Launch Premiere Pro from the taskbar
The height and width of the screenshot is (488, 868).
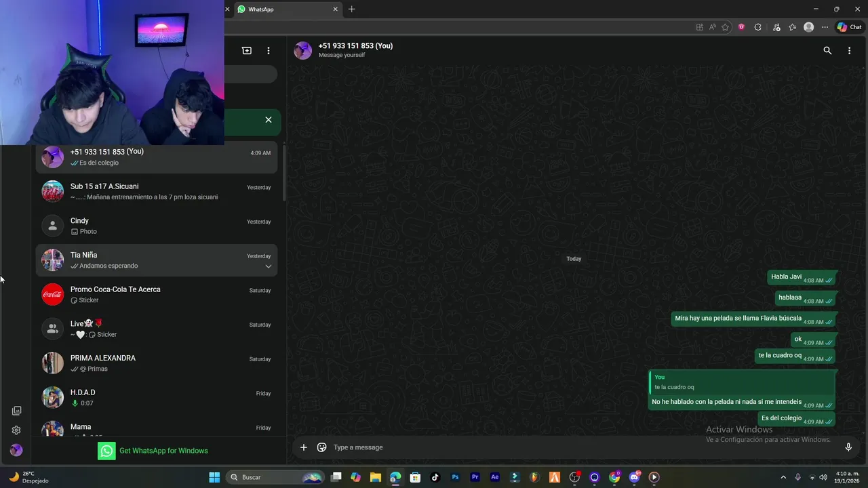click(475, 477)
